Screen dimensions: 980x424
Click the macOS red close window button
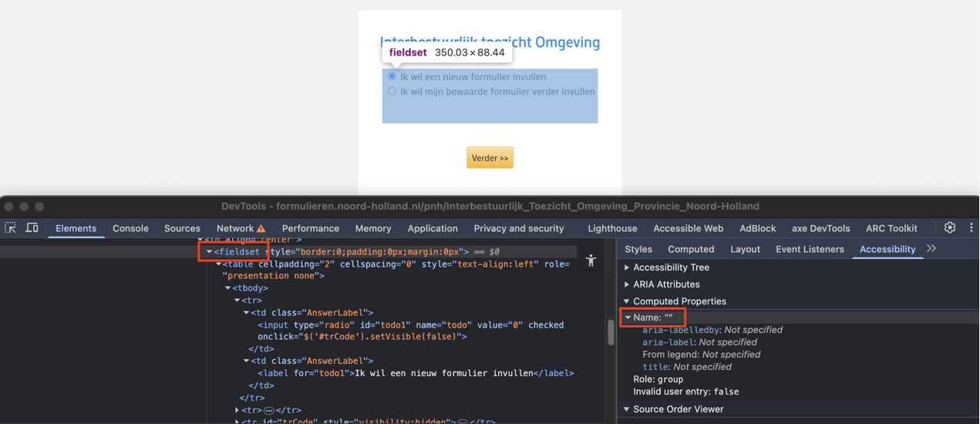point(9,207)
